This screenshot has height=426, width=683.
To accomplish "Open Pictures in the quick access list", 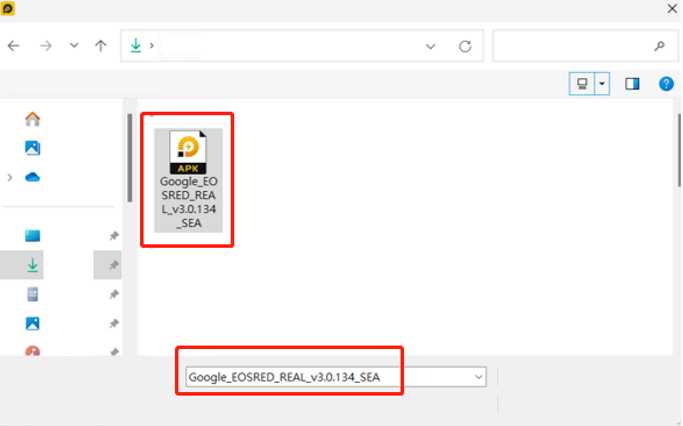I will click(33, 323).
